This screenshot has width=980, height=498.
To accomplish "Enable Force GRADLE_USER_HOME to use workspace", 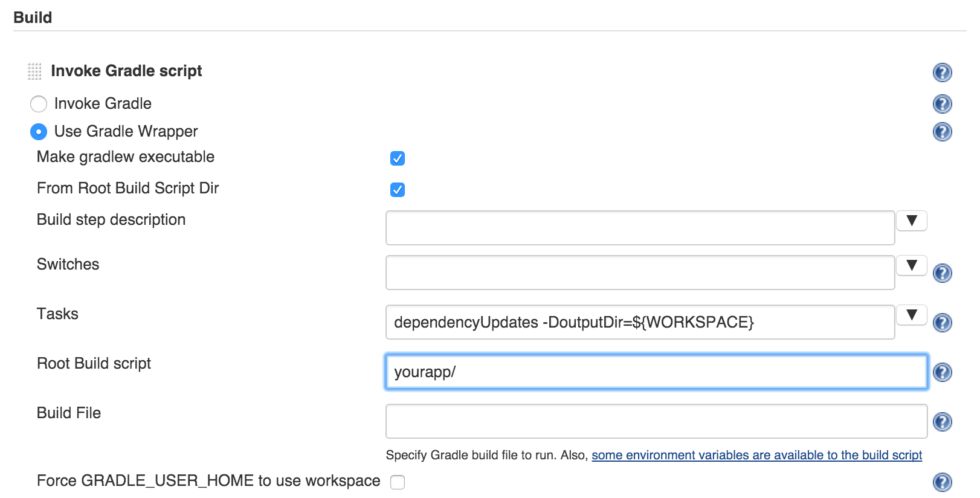I will [x=398, y=482].
